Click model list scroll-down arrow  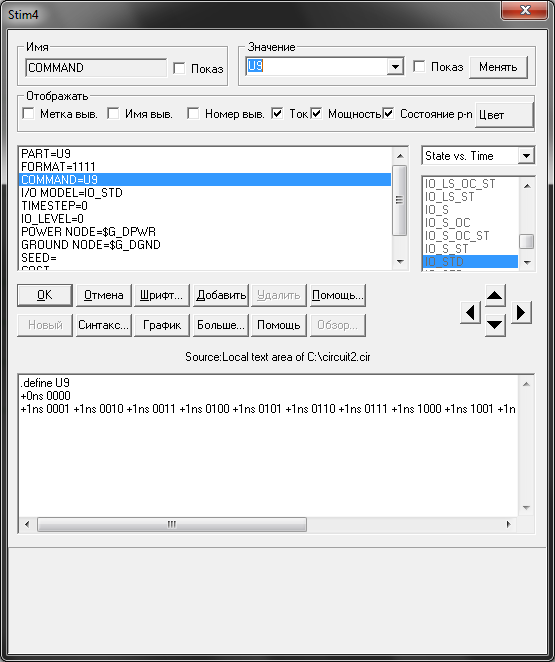click(526, 262)
